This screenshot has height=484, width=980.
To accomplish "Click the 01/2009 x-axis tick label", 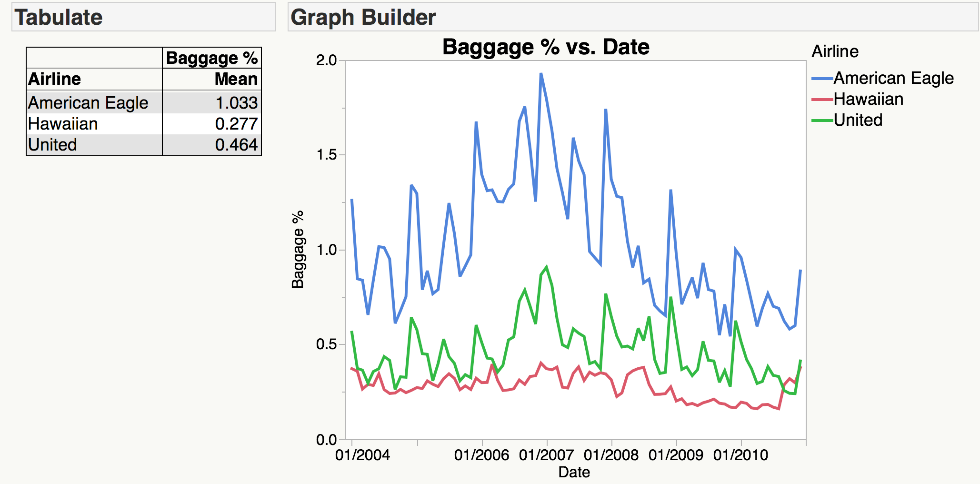I will click(x=676, y=455).
